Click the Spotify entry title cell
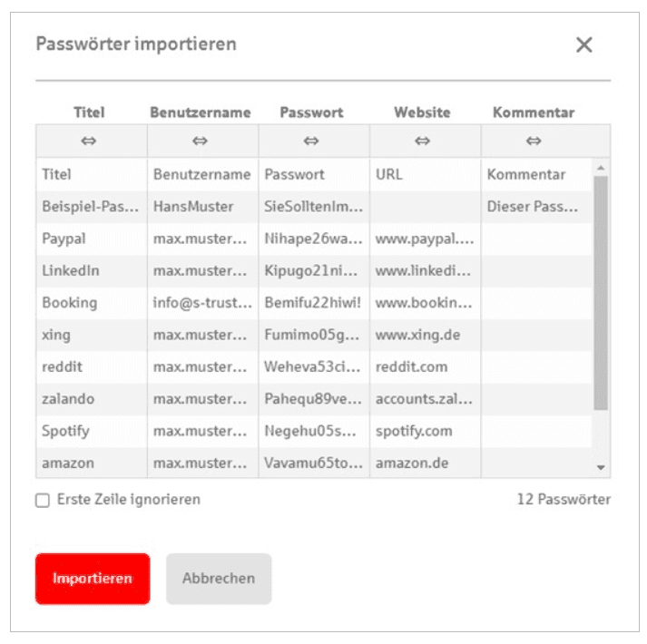Screen dimensions: 647x644 65,431
